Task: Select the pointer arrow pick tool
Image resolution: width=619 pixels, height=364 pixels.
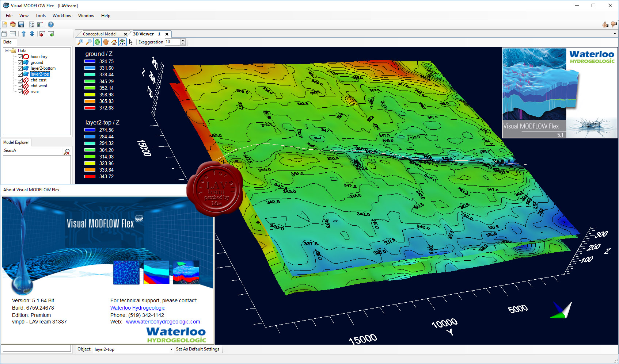Action: 131,42
